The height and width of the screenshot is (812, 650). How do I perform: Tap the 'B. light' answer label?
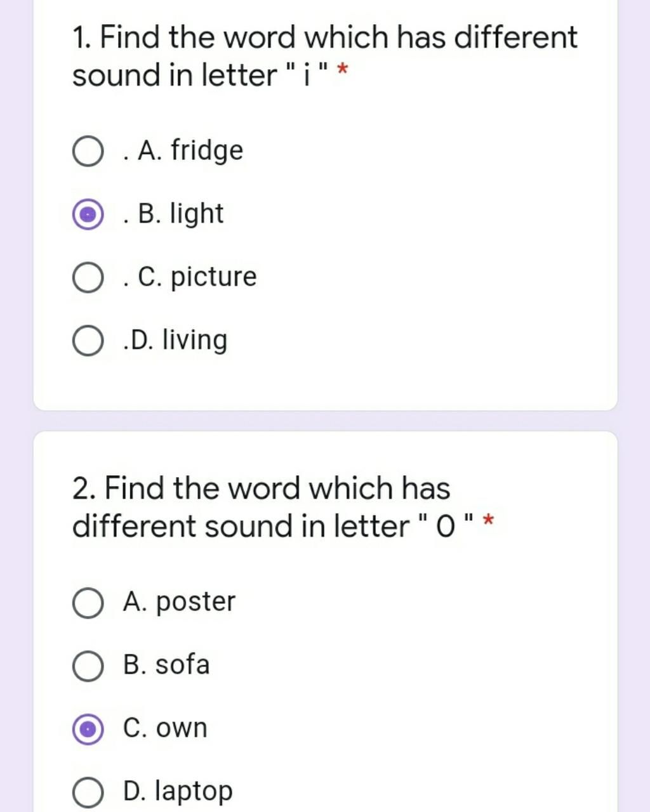174,214
